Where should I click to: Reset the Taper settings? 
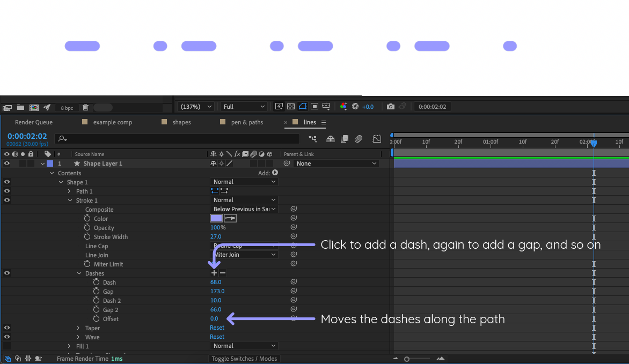pos(217,328)
